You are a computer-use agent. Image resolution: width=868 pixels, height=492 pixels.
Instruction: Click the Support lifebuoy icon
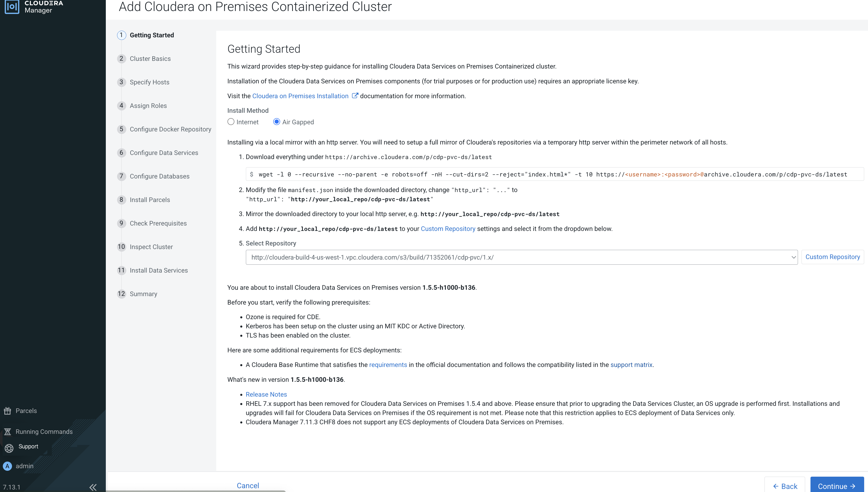coord(9,448)
